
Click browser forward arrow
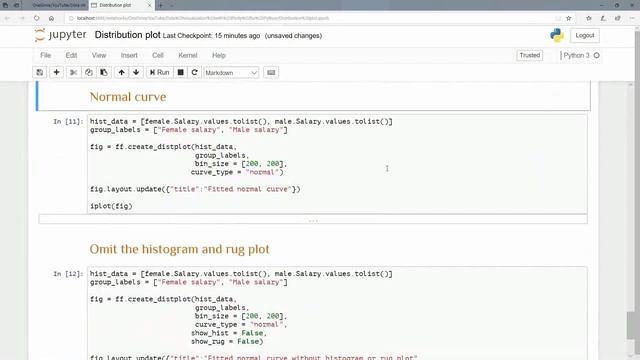(x=22, y=18)
